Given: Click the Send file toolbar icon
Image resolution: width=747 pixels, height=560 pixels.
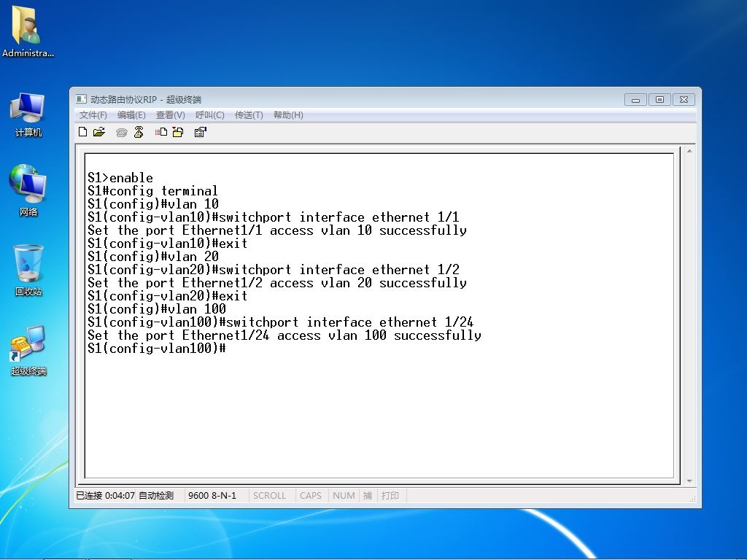Looking at the screenshot, I should tap(161, 132).
